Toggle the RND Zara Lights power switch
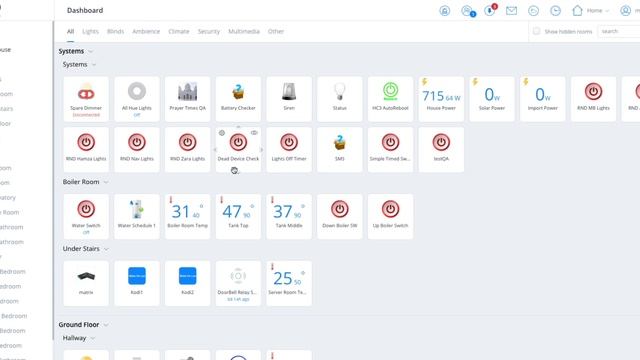Screen dimensions: 640x360 pyautogui.click(x=187, y=142)
